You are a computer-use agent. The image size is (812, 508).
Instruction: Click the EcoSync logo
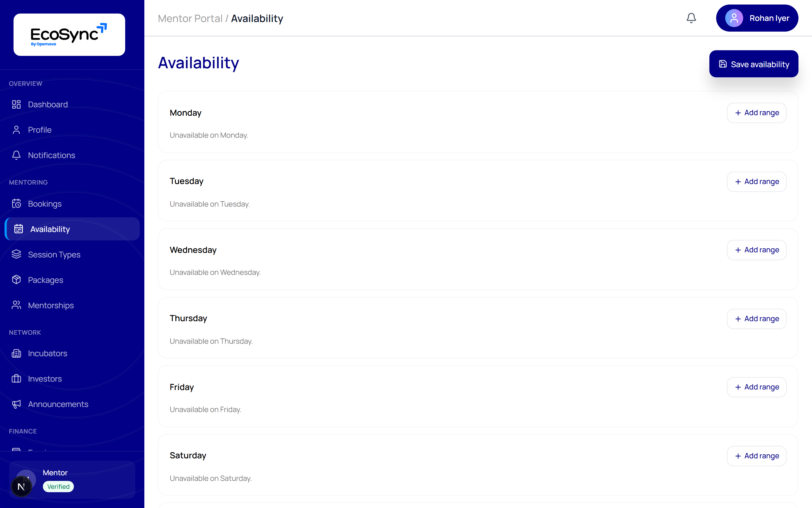tap(69, 35)
